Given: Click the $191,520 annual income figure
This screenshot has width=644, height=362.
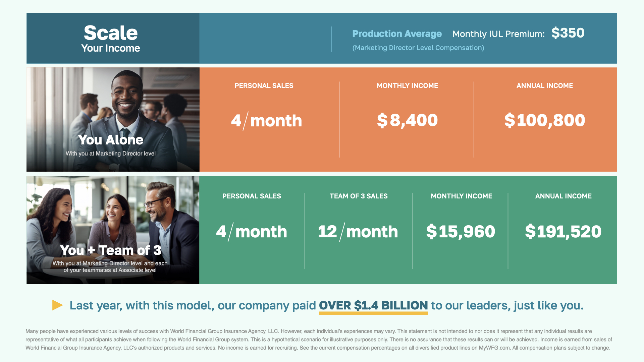Looking at the screenshot, I should click(x=563, y=231).
